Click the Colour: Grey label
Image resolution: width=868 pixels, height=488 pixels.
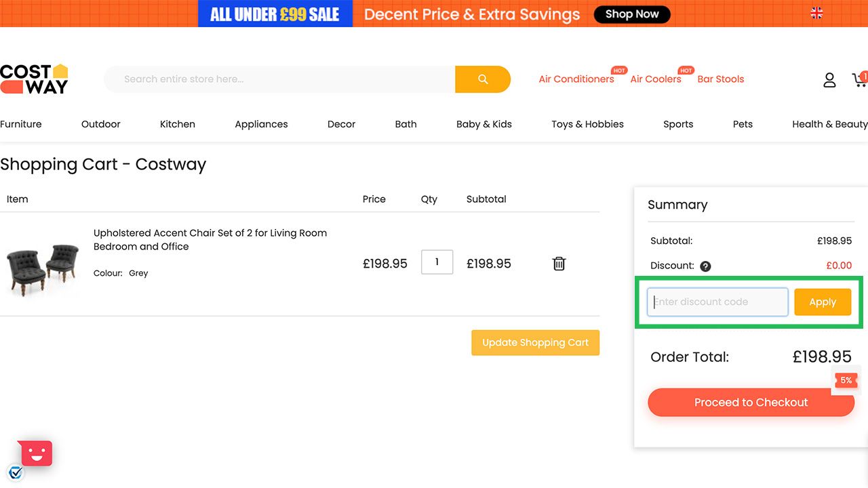tap(121, 273)
